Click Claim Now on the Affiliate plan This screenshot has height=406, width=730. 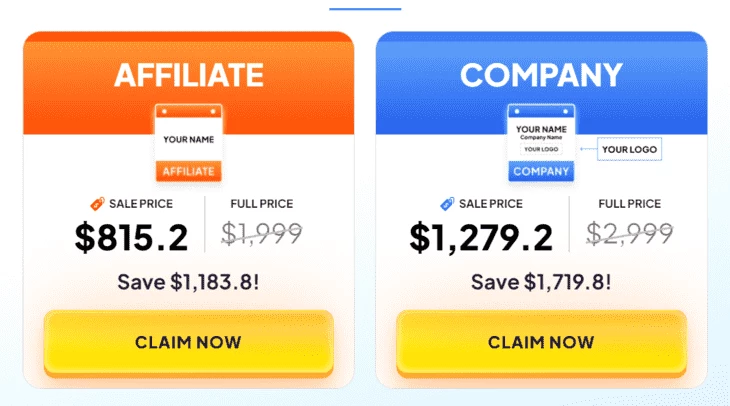189,343
